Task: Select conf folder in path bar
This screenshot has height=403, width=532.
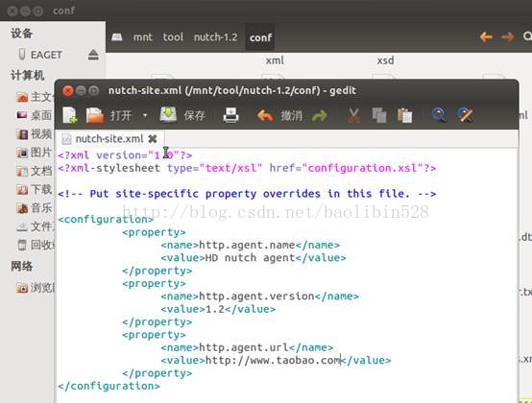Action: point(260,37)
